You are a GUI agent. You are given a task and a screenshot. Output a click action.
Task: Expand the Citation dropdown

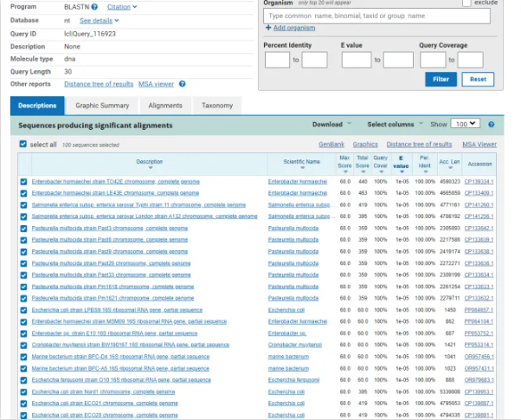coord(122,7)
